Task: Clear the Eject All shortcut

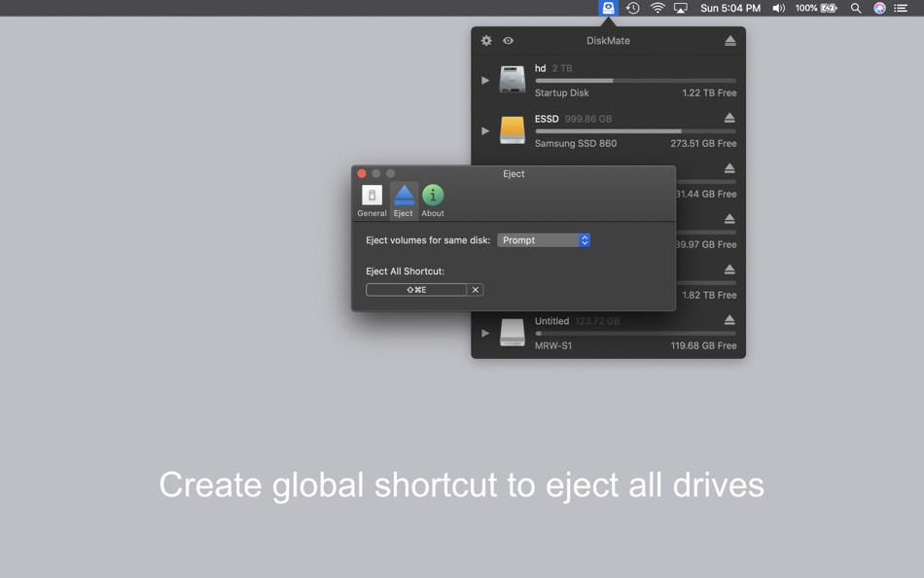Action: pos(476,290)
